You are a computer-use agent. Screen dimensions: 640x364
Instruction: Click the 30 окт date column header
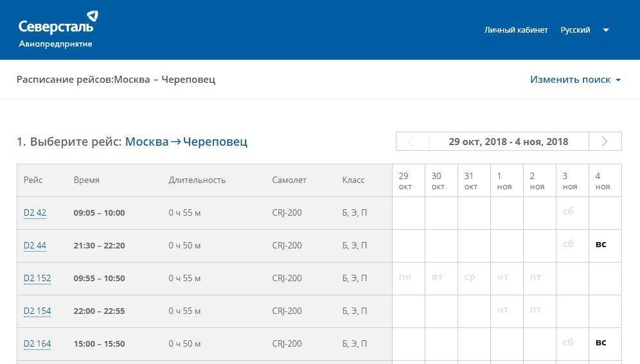coord(441,181)
